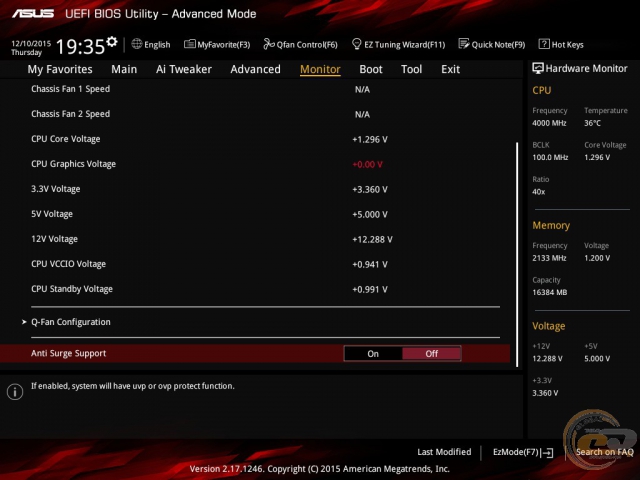
Task: Open the Advanced tab
Action: pos(255,69)
